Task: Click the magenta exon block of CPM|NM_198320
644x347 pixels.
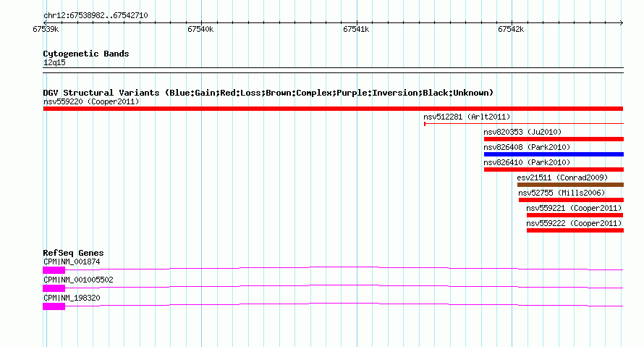Action: coord(54,306)
